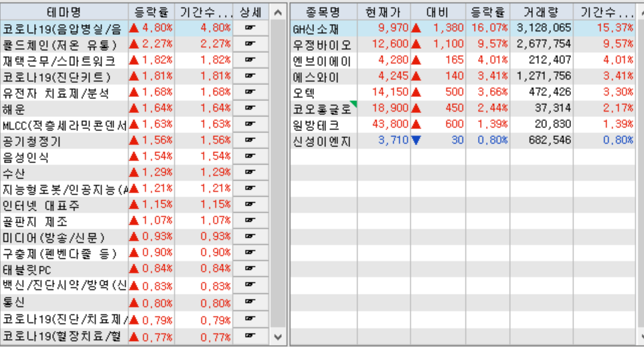This screenshot has height=347, width=644.
Task: Click 오텍 volume 472,426
Action: click(x=550, y=92)
